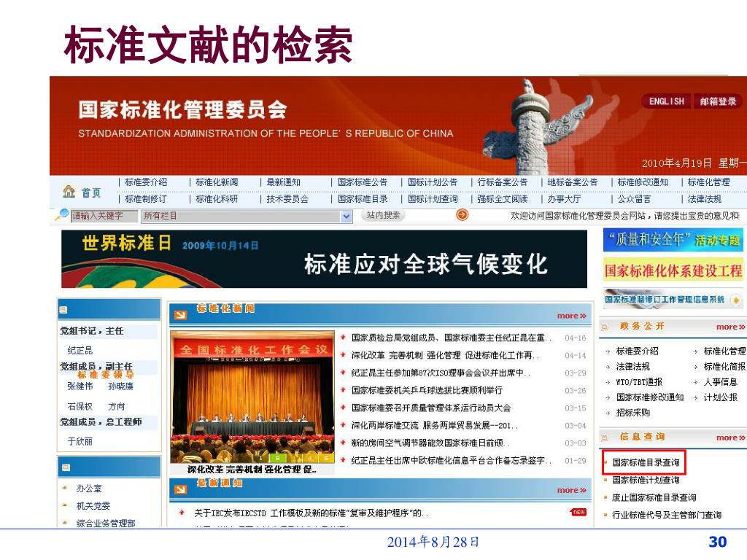This screenshot has width=747, height=560.
Task: Open 国家标准目录 menu item
Action: tap(363, 198)
